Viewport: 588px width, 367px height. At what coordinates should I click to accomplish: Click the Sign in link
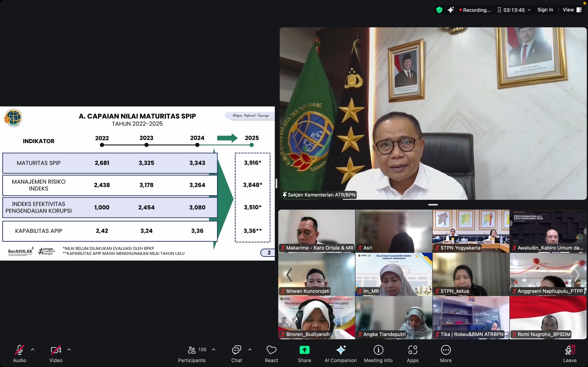545,9
